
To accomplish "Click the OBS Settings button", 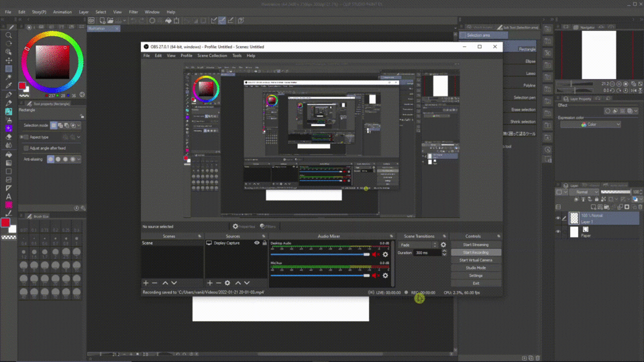I will [476, 276].
